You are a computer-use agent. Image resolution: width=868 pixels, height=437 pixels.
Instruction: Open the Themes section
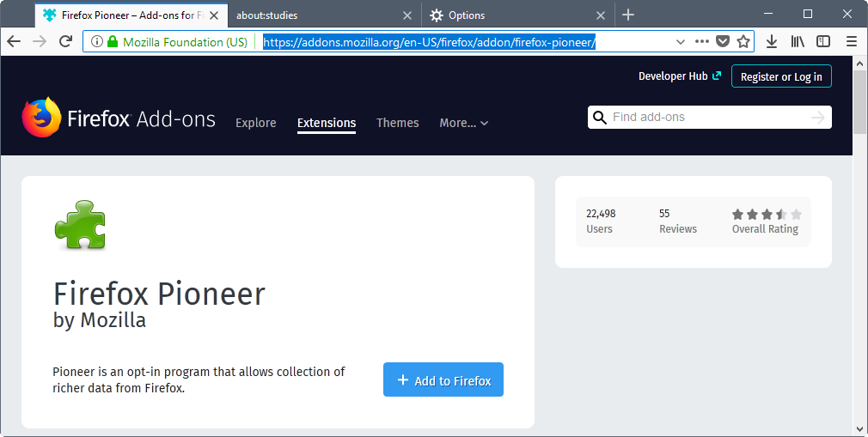coord(397,123)
